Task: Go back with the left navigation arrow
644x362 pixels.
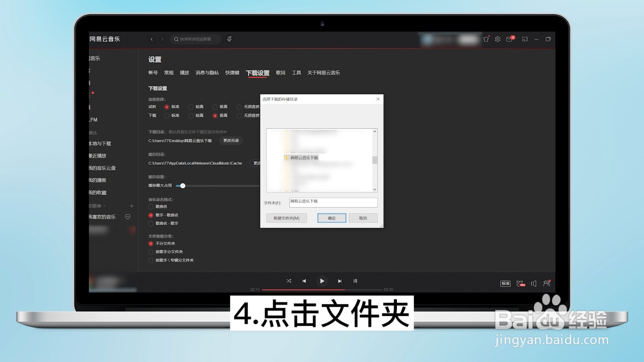Action: [x=151, y=39]
